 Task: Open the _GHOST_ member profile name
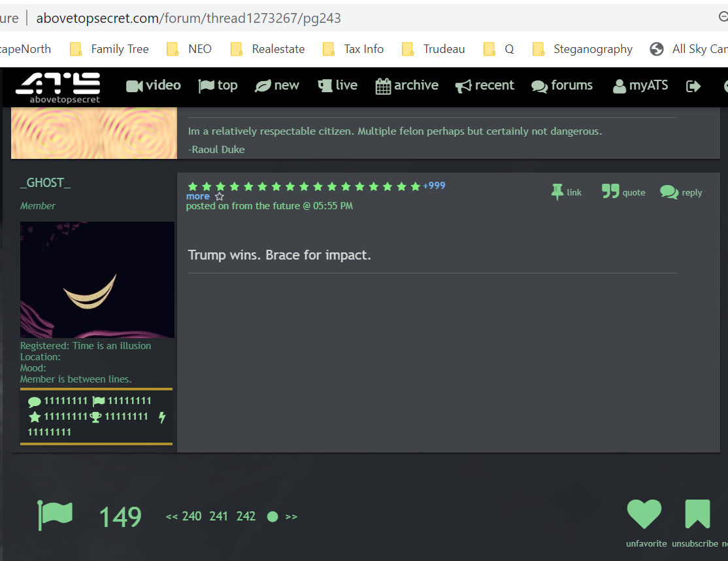46,183
